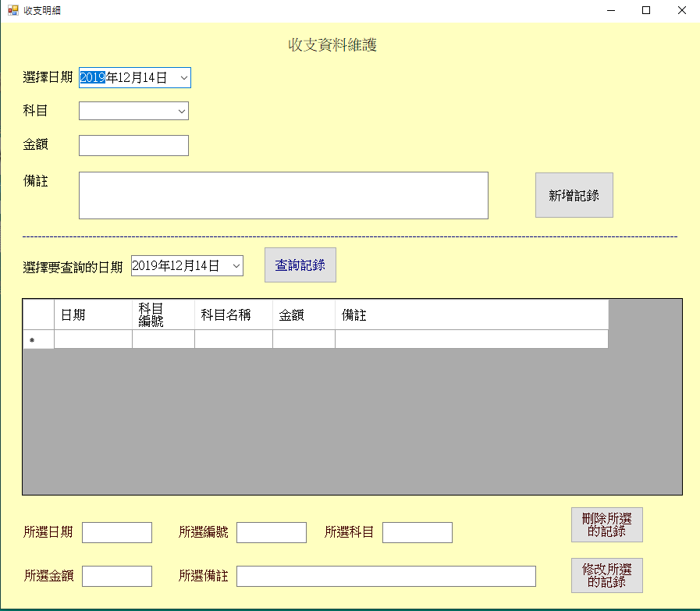The width and height of the screenshot is (700, 611).
Task: Click the 刪除所選的記錄 button
Action: coord(607,525)
